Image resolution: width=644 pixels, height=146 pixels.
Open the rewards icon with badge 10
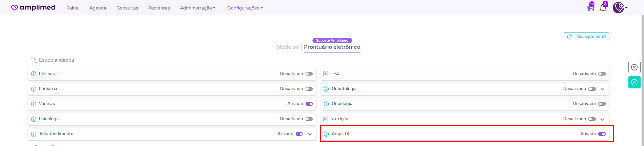[x=591, y=7]
